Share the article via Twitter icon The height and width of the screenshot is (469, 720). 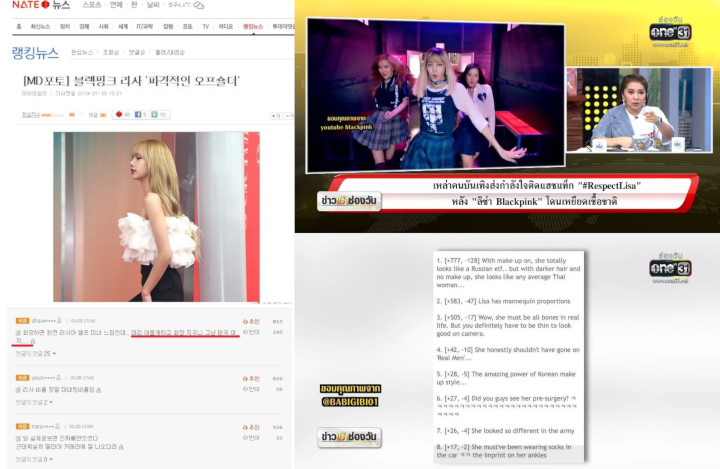click(x=155, y=114)
